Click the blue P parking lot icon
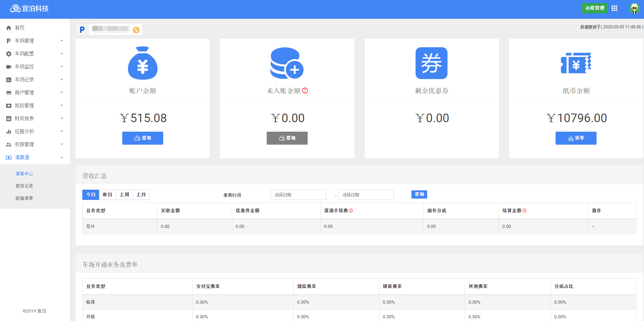644x321 pixels. pos(82,30)
